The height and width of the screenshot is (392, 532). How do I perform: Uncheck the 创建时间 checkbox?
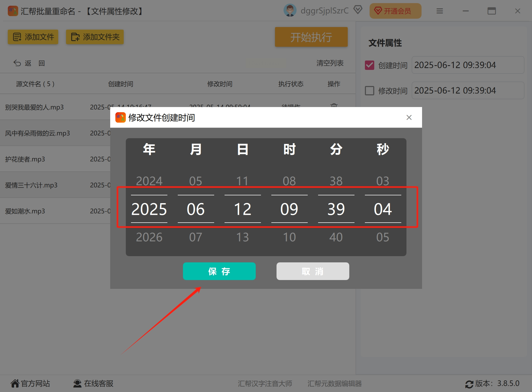click(x=369, y=65)
